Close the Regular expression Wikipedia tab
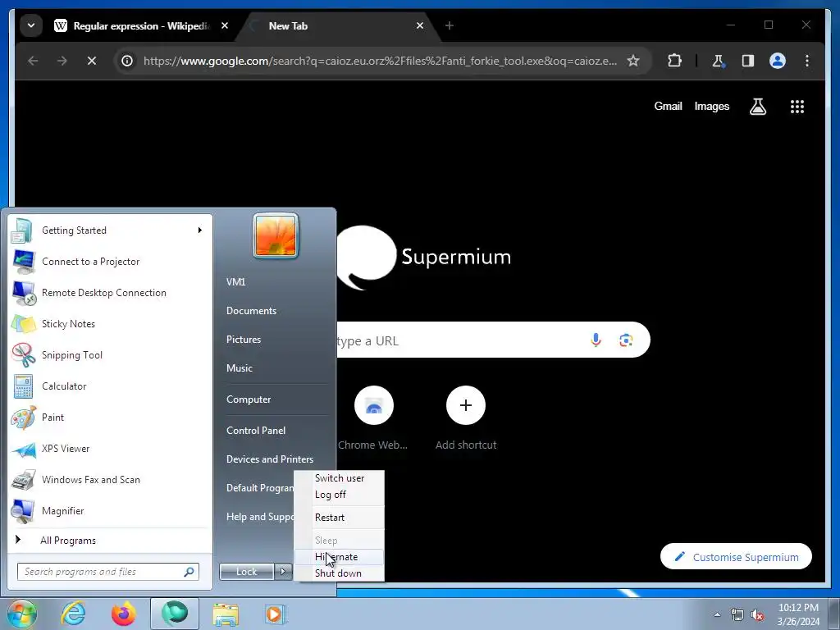Screen dimensions: 840x630 (x=225, y=25)
